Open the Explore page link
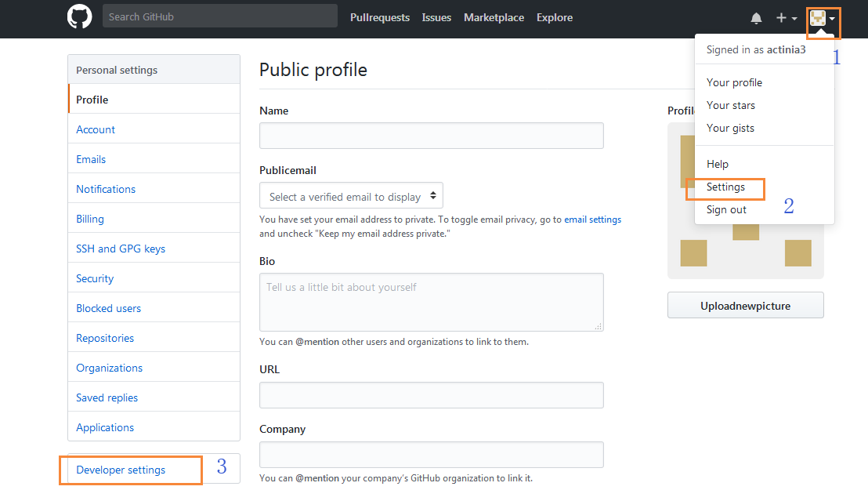This screenshot has height=490, width=868. coord(555,17)
